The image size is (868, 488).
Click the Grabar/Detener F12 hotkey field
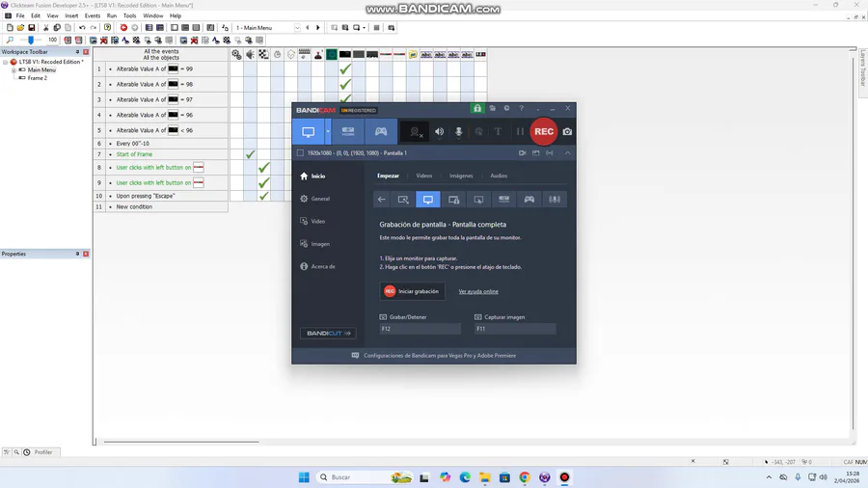pyautogui.click(x=420, y=329)
